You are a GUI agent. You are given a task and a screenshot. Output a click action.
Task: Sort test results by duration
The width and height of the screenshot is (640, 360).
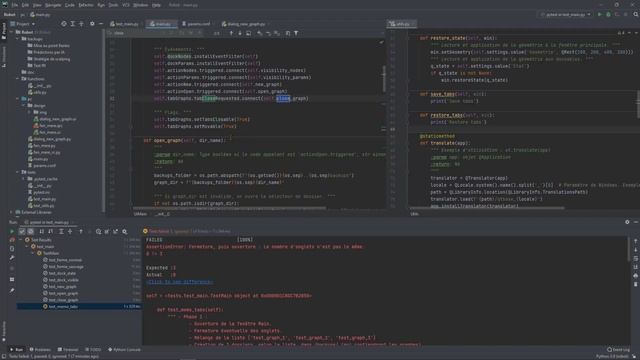point(50,231)
